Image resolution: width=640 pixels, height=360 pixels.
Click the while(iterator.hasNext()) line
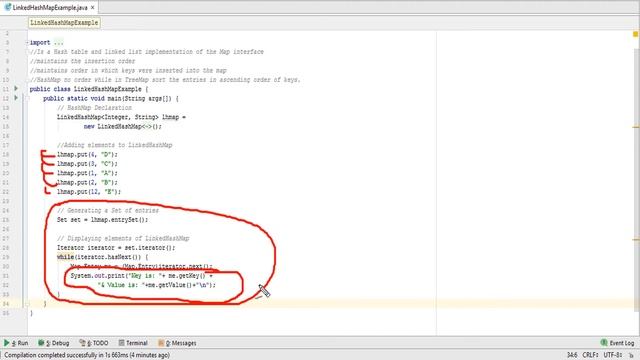102,257
